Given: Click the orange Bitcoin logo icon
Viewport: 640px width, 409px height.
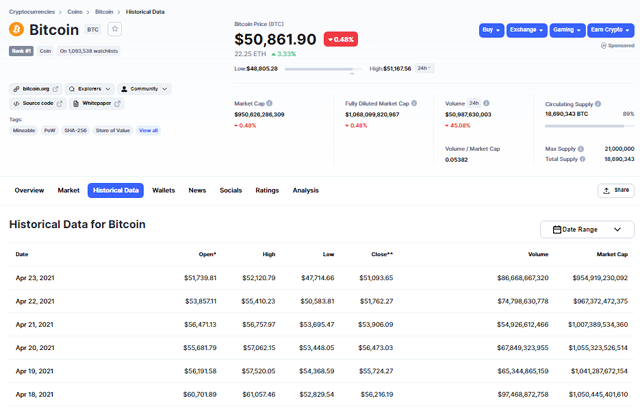Looking at the screenshot, I should 16,29.
